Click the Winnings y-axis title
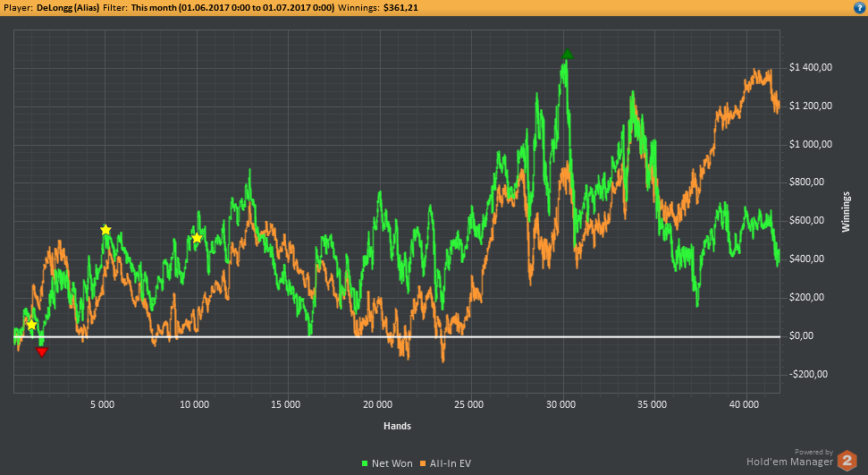The width and height of the screenshot is (868, 475). (x=846, y=212)
